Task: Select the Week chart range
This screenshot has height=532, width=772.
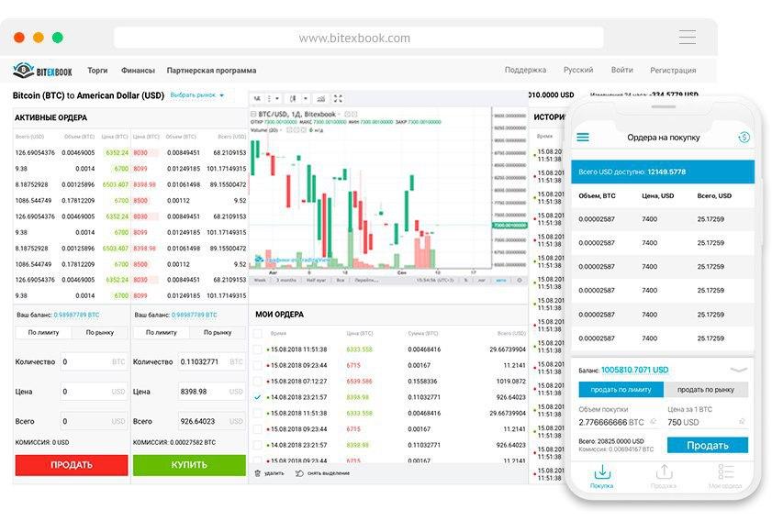Action: [260, 280]
